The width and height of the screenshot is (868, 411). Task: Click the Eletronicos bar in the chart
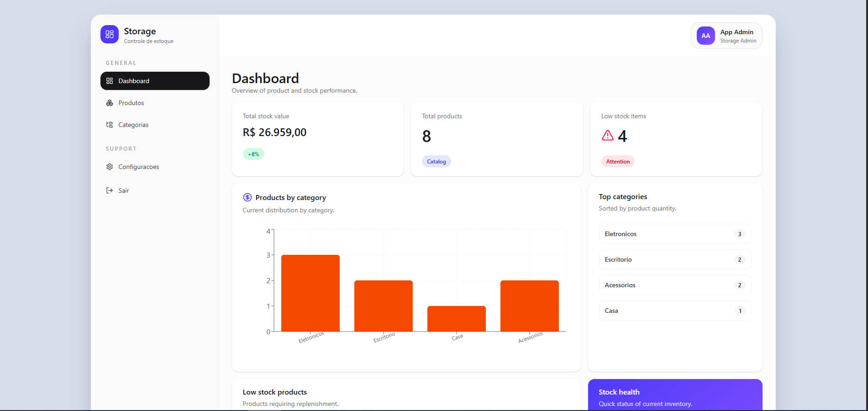click(x=310, y=293)
